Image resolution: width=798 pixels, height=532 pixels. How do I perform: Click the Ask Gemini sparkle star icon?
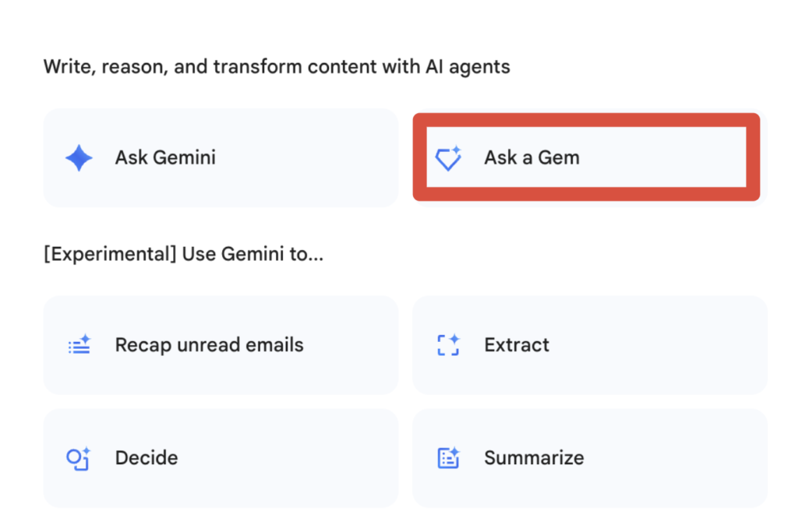click(x=79, y=158)
